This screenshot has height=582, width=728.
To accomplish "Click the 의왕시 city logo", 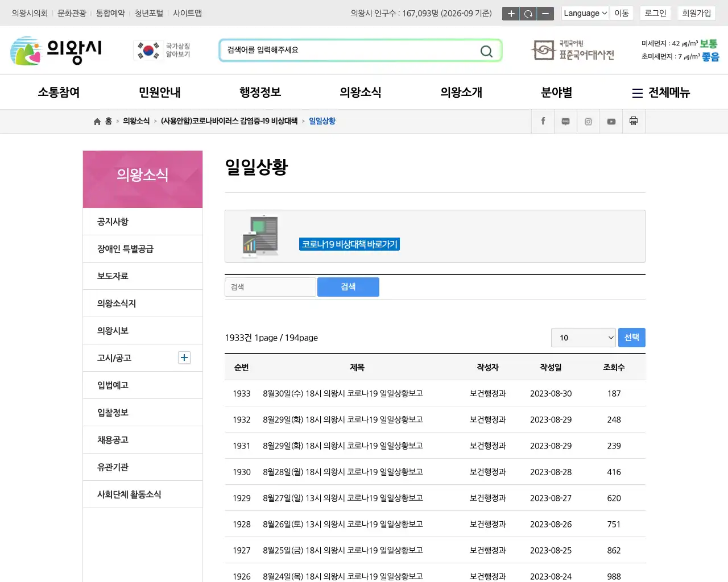I will (56, 51).
